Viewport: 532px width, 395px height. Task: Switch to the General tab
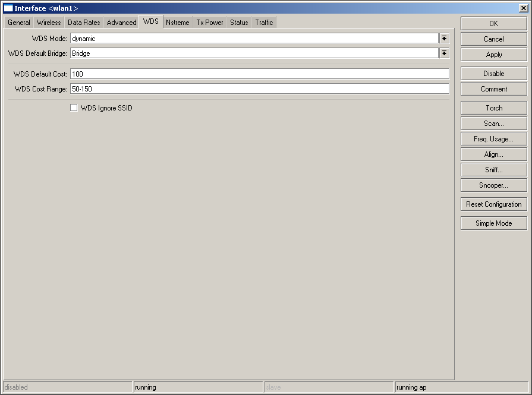19,23
